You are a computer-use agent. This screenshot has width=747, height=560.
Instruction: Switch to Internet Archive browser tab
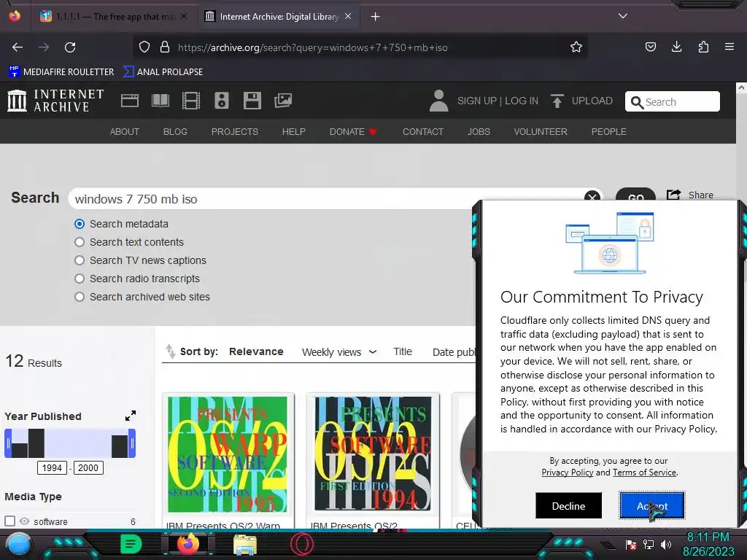coord(279,16)
